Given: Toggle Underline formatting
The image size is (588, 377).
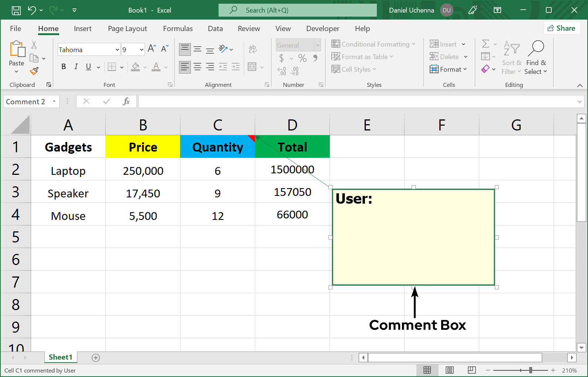Looking at the screenshot, I should pyautogui.click(x=88, y=67).
